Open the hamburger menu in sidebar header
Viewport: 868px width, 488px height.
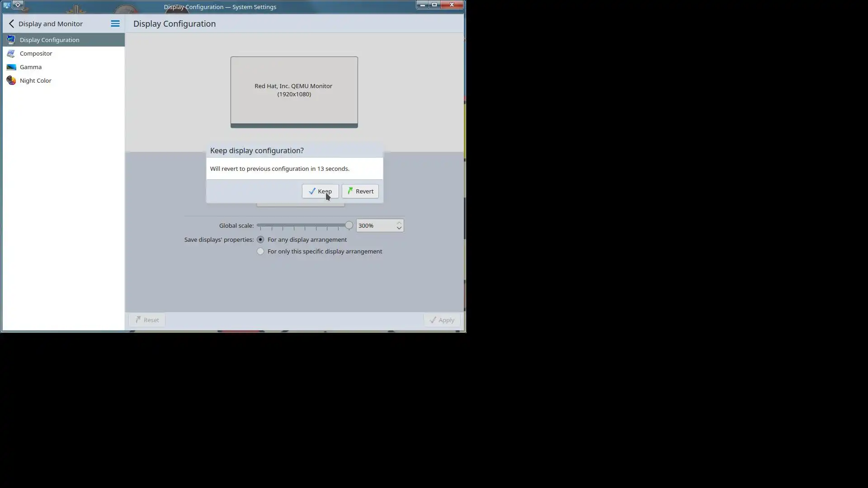point(115,23)
